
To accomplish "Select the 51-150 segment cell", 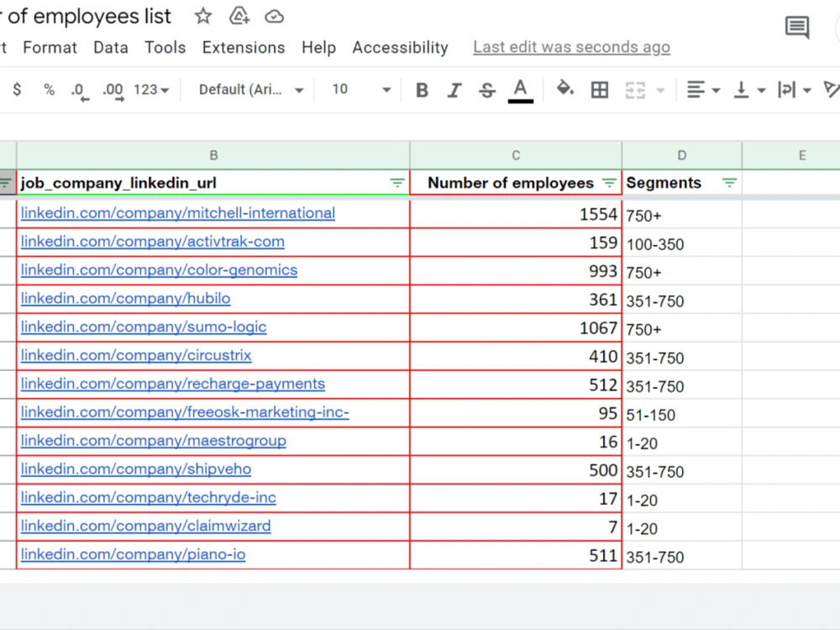I will 682,413.
